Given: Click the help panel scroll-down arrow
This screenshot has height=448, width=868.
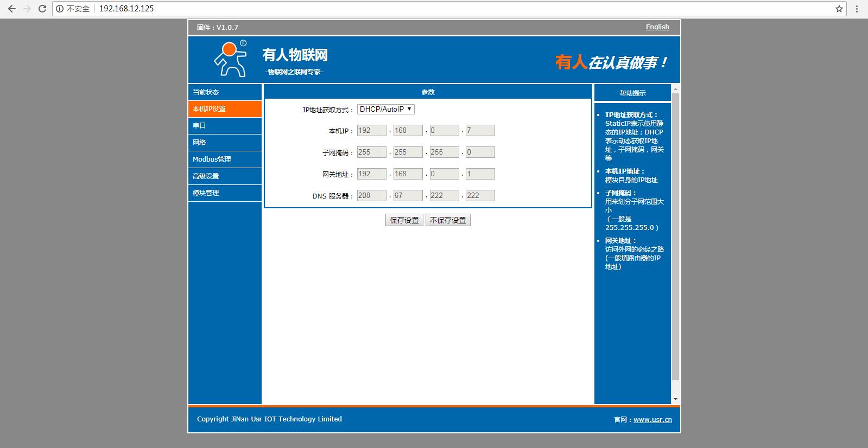Looking at the screenshot, I should coord(675,399).
